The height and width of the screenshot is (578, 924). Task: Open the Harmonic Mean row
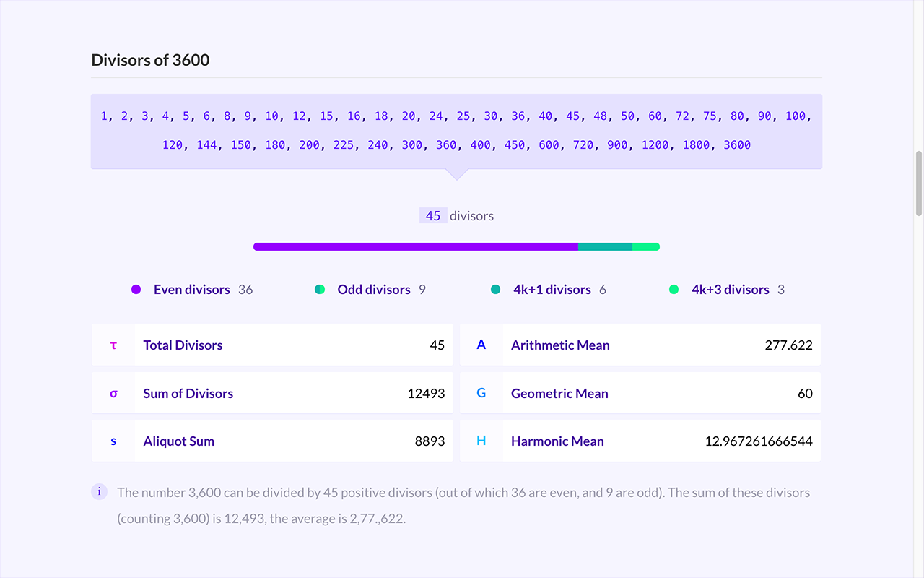click(640, 441)
